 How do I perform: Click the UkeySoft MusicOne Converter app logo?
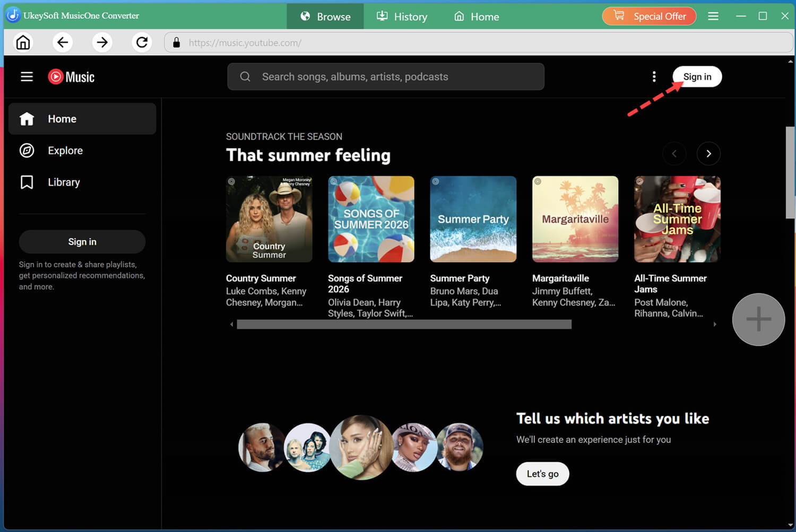pos(13,15)
